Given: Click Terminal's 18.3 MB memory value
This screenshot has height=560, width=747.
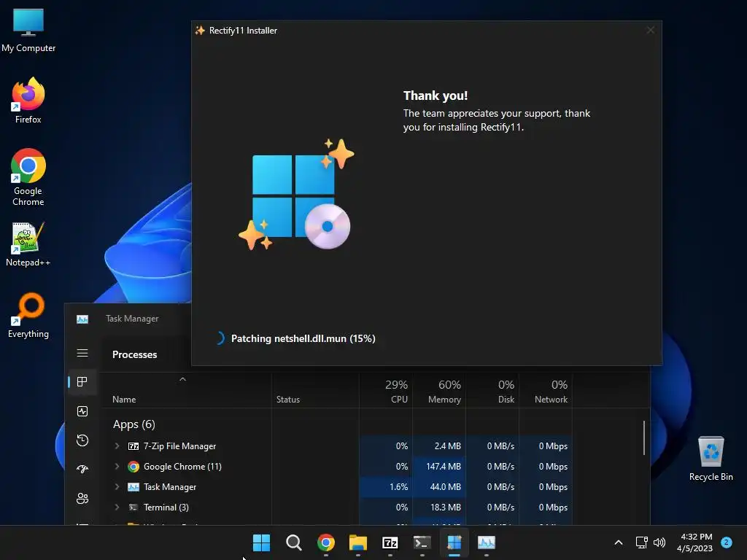Looking at the screenshot, I should 438,507.
